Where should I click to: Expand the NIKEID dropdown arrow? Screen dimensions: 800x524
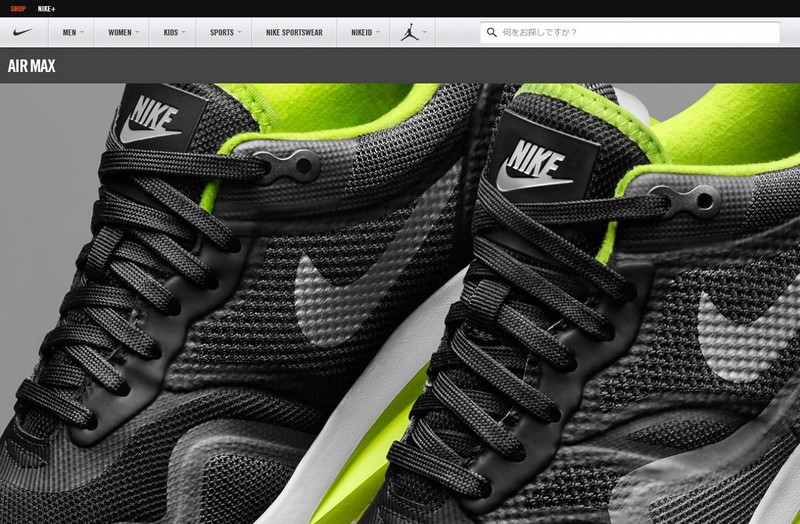tap(378, 32)
